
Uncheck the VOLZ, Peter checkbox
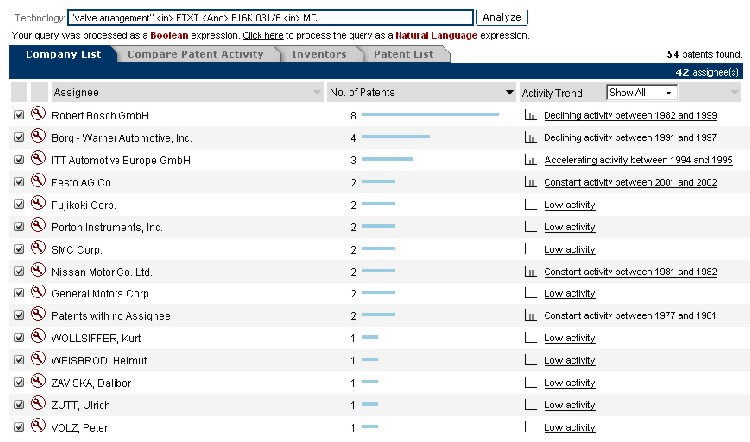click(x=19, y=427)
